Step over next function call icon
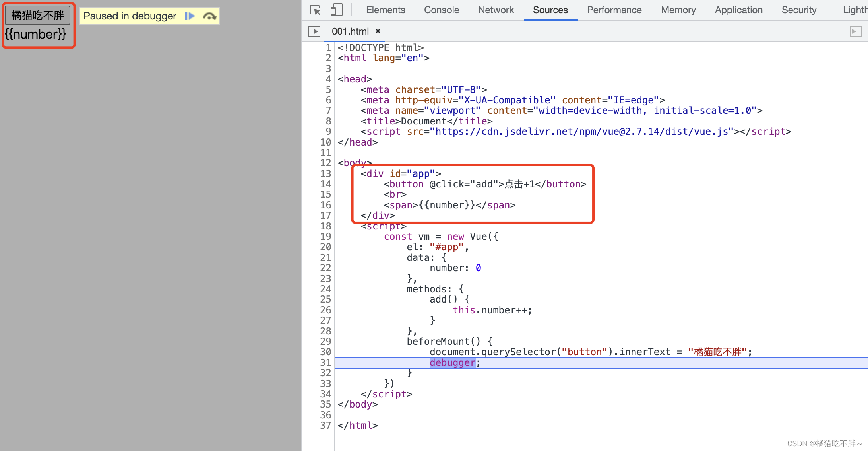This screenshot has width=868, height=451. (209, 16)
